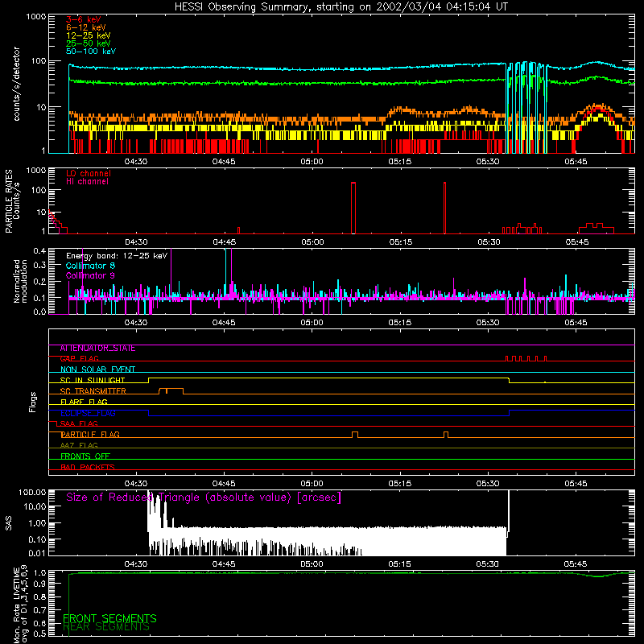Click the SC_TRANSMITTER flag label
The height and width of the screenshot is (644, 644).
(x=93, y=390)
